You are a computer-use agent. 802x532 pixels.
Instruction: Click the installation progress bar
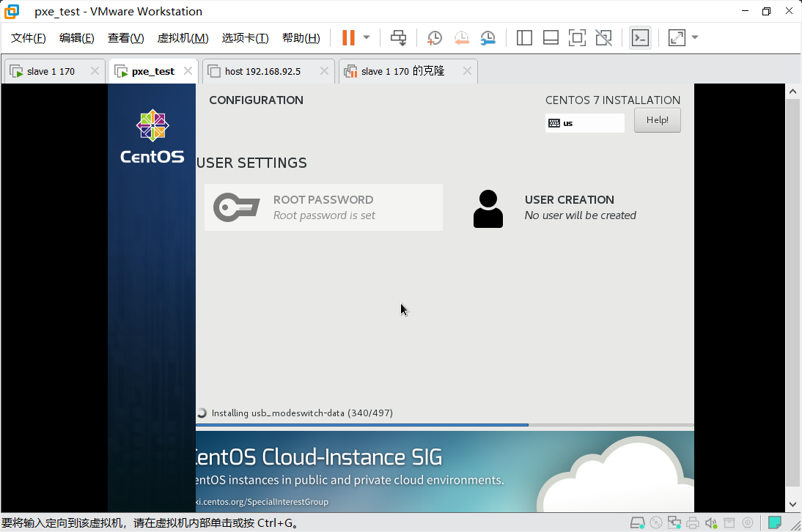tap(444, 425)
